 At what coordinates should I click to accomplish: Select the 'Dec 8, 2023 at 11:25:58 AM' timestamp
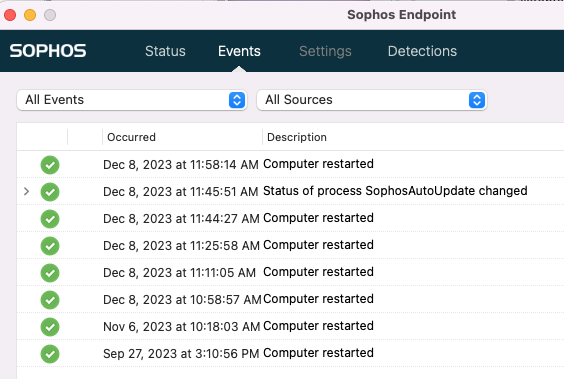pyautogui.click(x=181, y=246)
